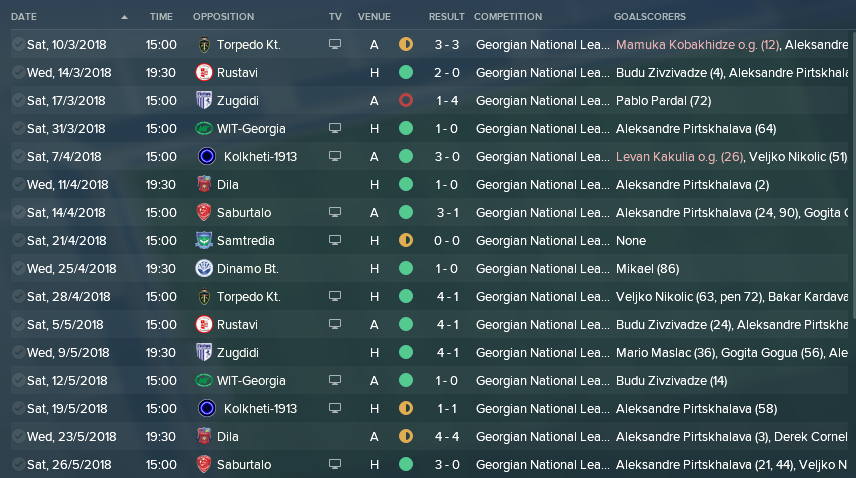The height and width of the screenshot is (478, 856).
Task: Toggle the checkmark for Wed, 11/4/2018 fixture
Action: click(x=19, y=184)
